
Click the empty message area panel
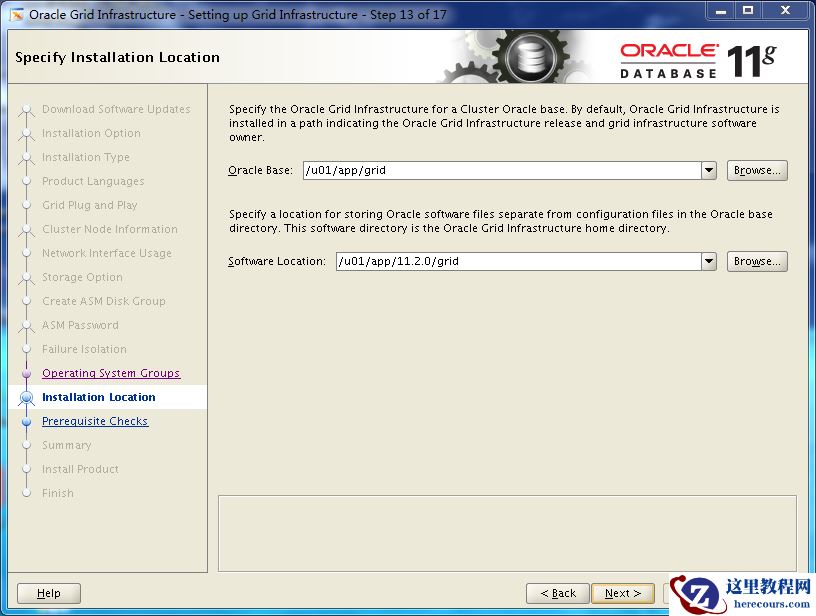(507, 533)
